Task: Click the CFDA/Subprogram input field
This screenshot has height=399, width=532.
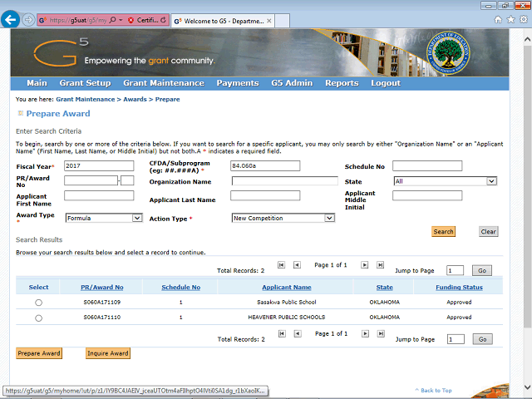Action: 265,166
